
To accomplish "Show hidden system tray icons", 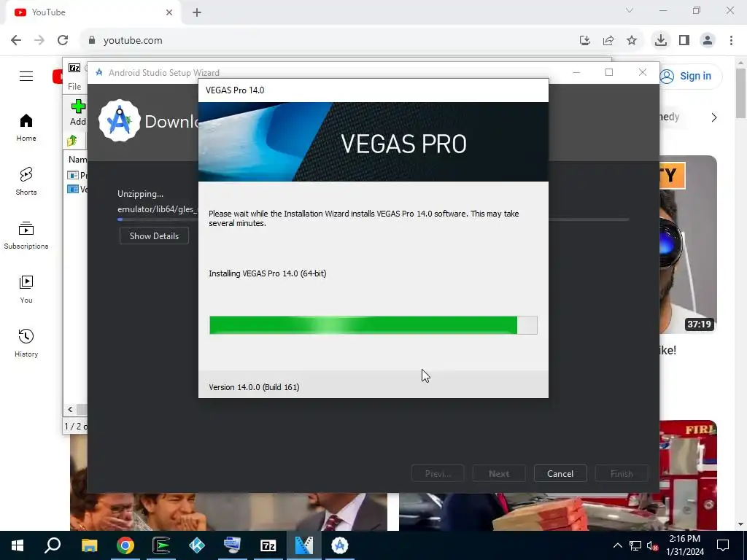I will [x=617, y=545].
